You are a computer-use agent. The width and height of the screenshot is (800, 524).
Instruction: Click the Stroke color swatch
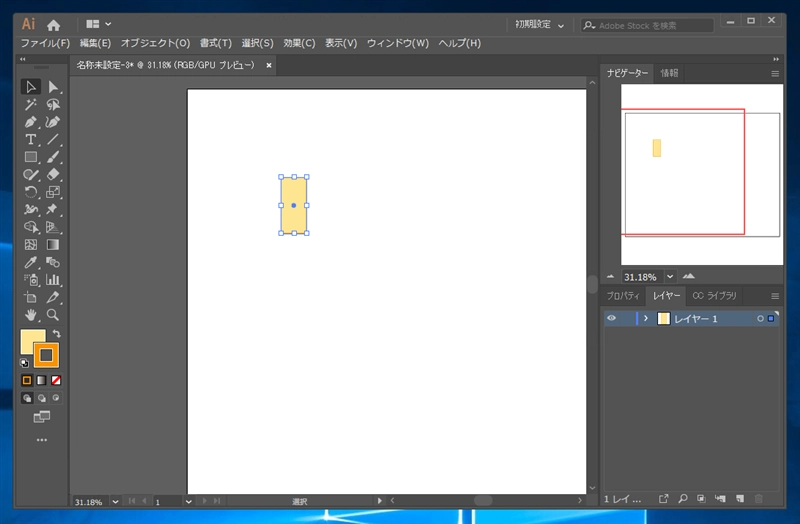click(x=46, y=356)
